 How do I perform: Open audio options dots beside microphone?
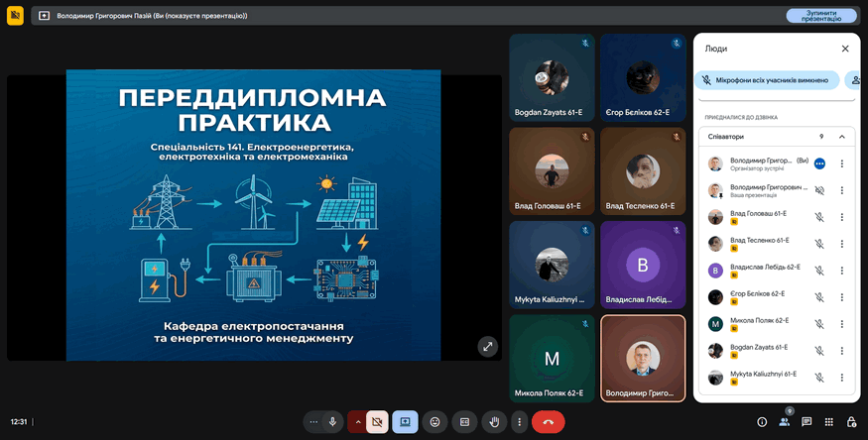click(x=314, y=421)
